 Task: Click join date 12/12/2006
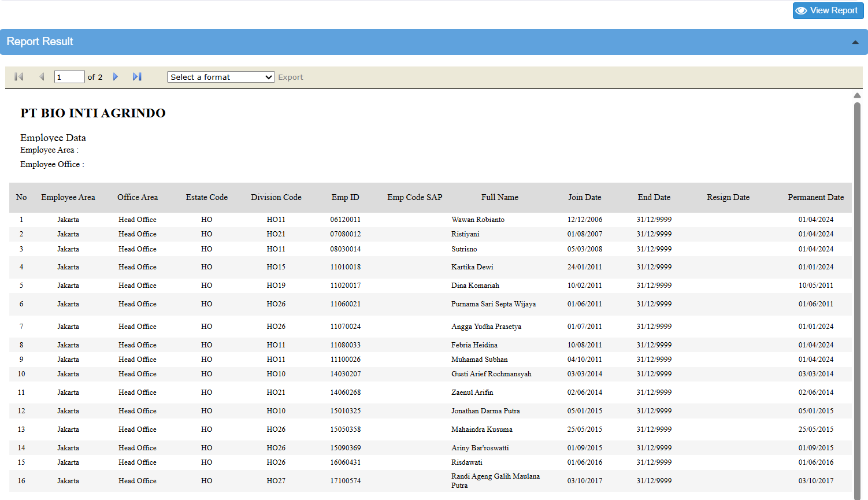point(585,220)
